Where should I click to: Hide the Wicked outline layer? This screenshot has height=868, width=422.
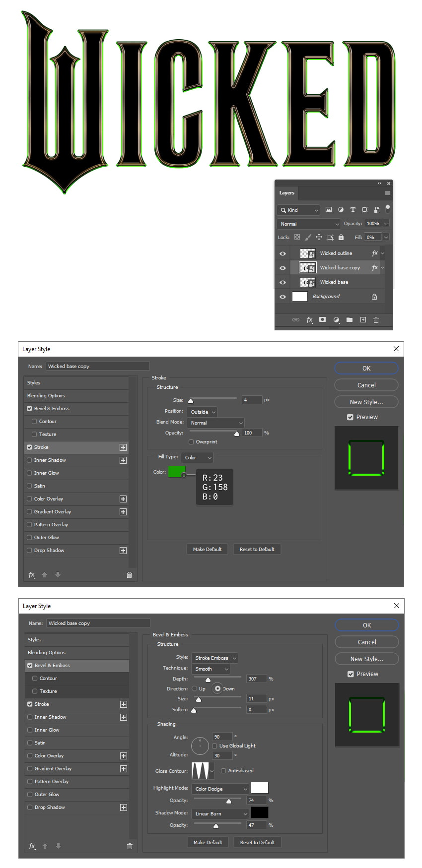pyautogui.click(x=282, y=253)
